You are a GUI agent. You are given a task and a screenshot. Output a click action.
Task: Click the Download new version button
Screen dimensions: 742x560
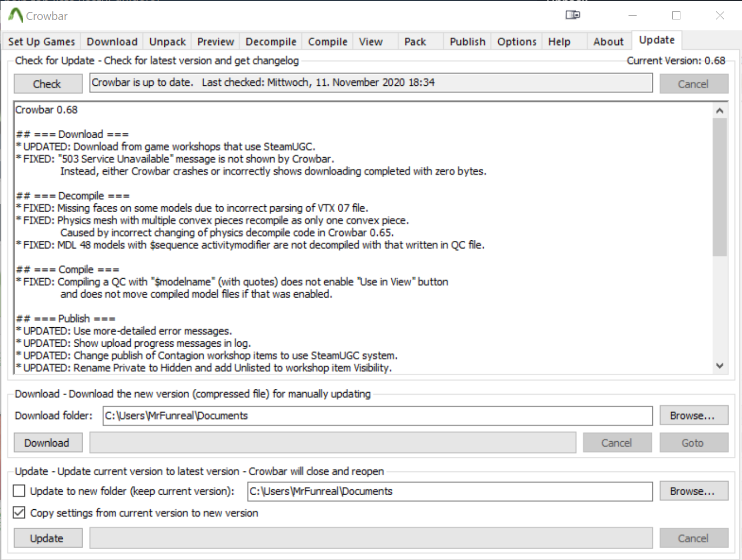[x=48, y=443]
